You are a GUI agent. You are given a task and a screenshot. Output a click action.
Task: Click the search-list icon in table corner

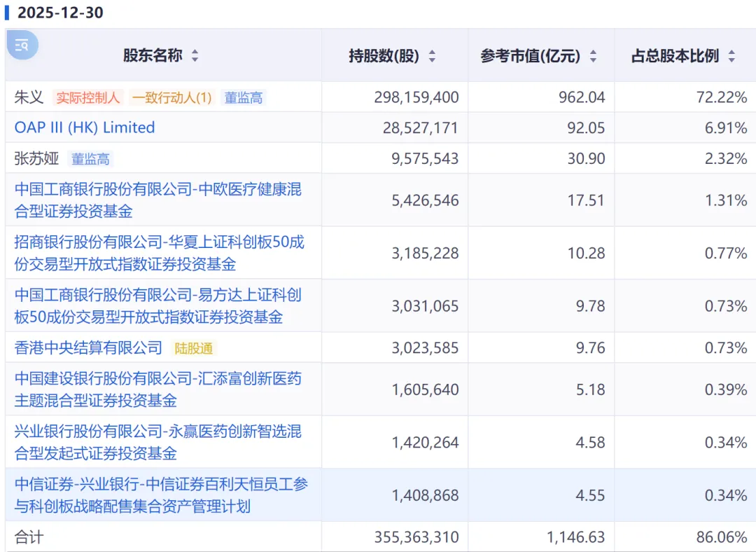(x=22, y=46)
